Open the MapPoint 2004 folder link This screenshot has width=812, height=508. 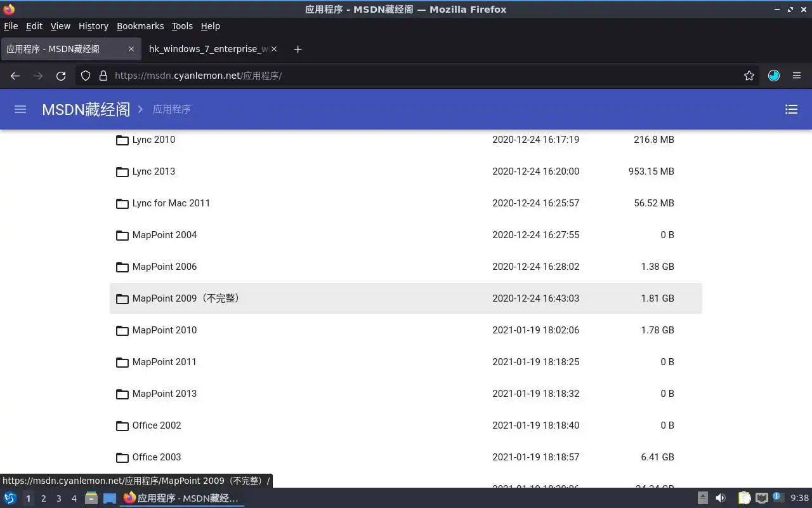point(164,235)
